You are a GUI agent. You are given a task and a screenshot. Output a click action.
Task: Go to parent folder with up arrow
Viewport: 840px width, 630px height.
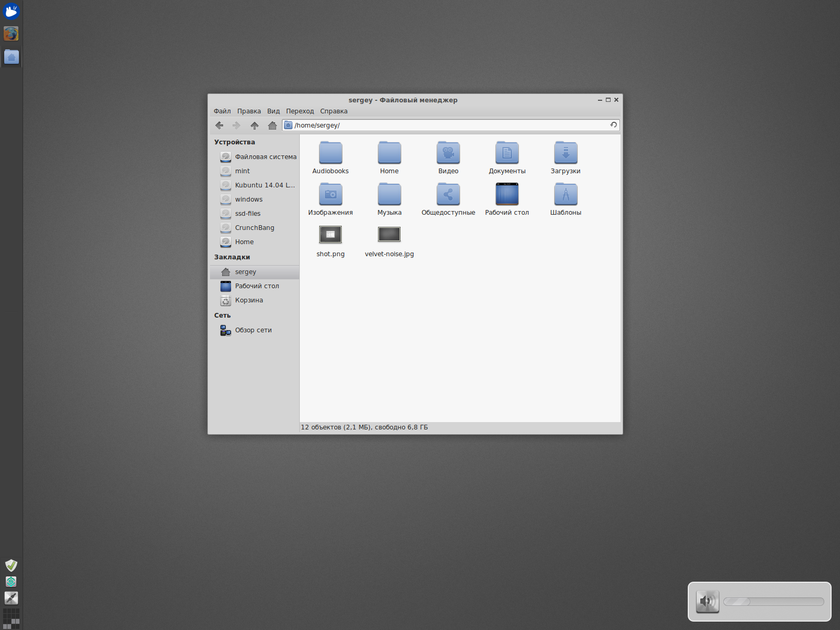pyautogui.click(x=255, y=125)
